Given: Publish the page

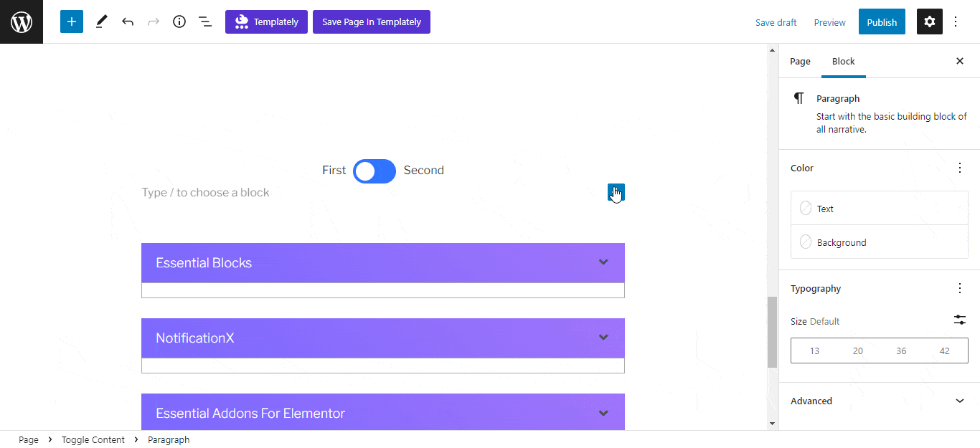Looking at the screenshot, I should (882, 22).
